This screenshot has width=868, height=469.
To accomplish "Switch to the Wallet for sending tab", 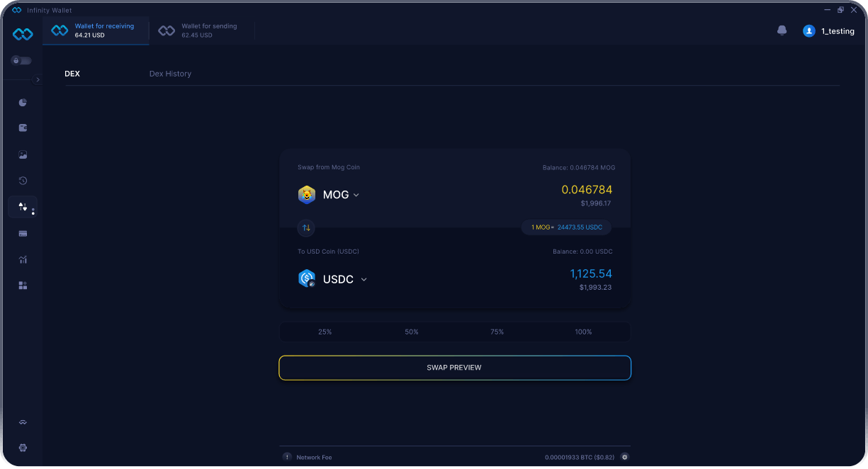I will point(202,30).
